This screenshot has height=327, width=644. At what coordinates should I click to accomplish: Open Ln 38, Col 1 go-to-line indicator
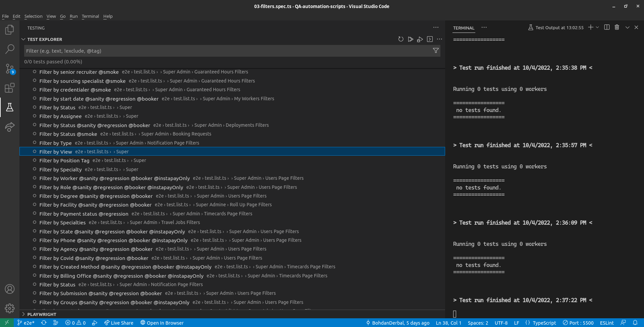coord(448,323)
